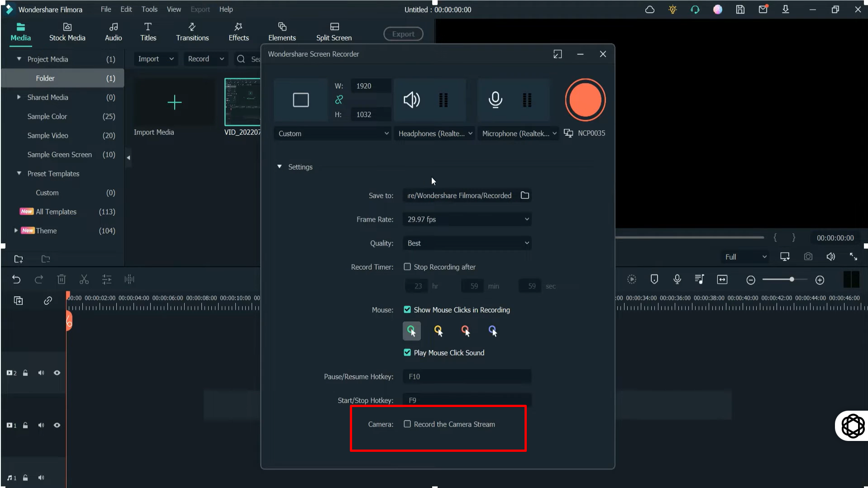Click the add marker icon above the timeline
The image size is (868, 488).
click(x=654, y=279)
